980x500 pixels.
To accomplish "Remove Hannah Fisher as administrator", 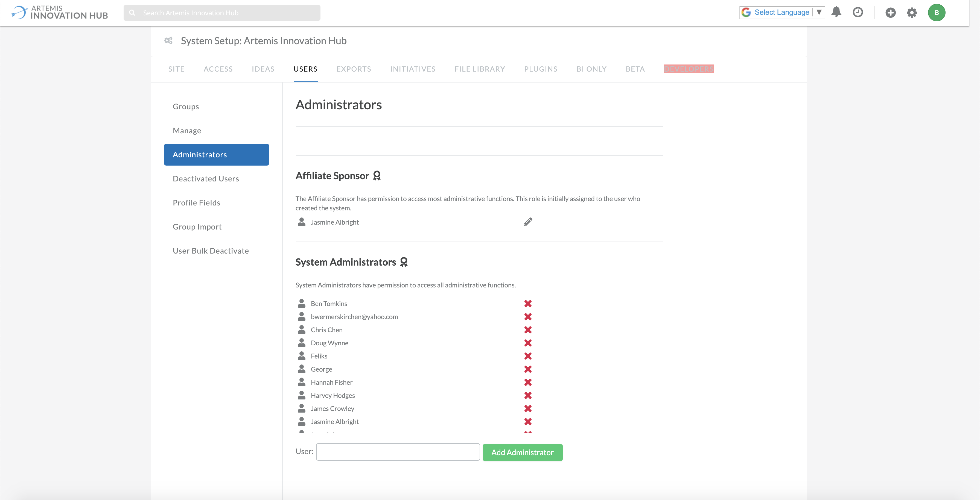I will [x=528, y=382].
